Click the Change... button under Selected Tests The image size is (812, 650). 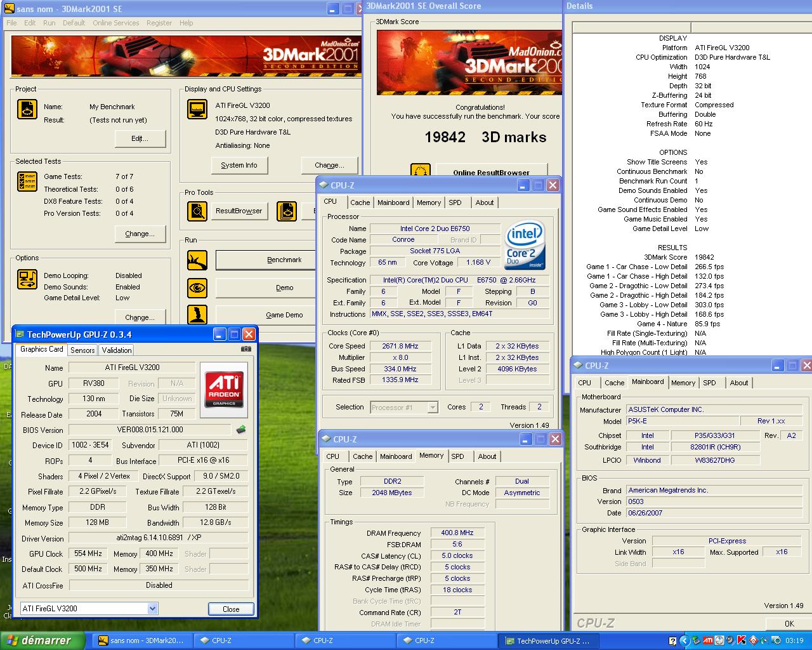140,234
